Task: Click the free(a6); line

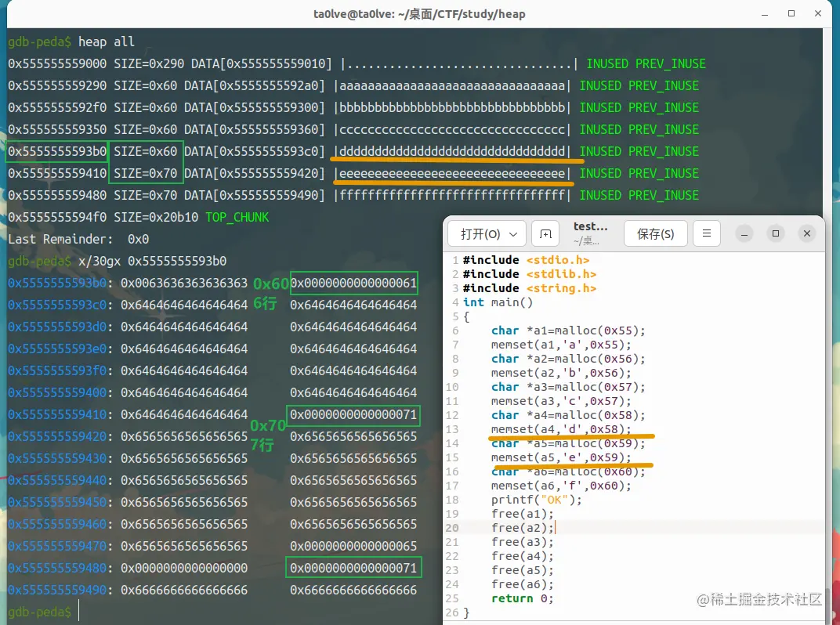Action: pyautogui.click(x=523, y=584)
